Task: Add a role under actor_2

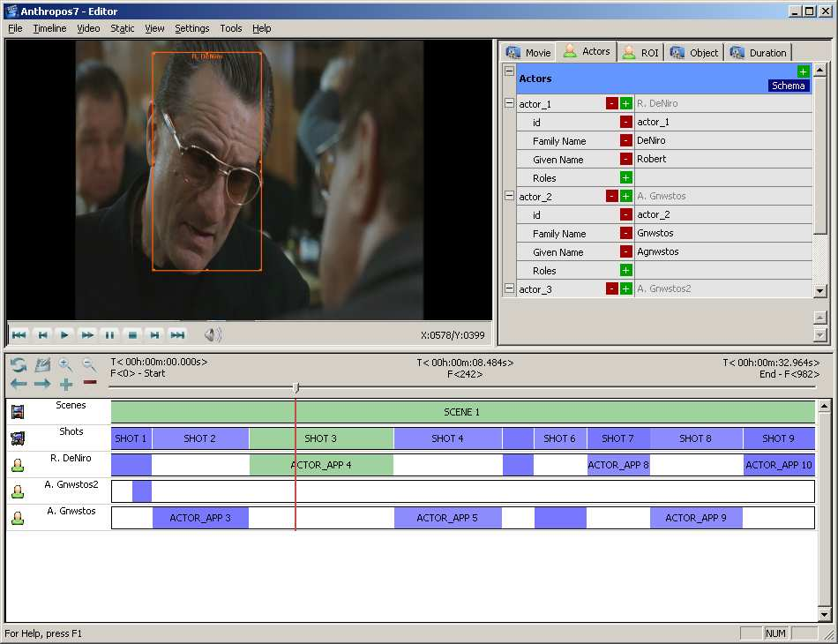Action: pos(625,271)
